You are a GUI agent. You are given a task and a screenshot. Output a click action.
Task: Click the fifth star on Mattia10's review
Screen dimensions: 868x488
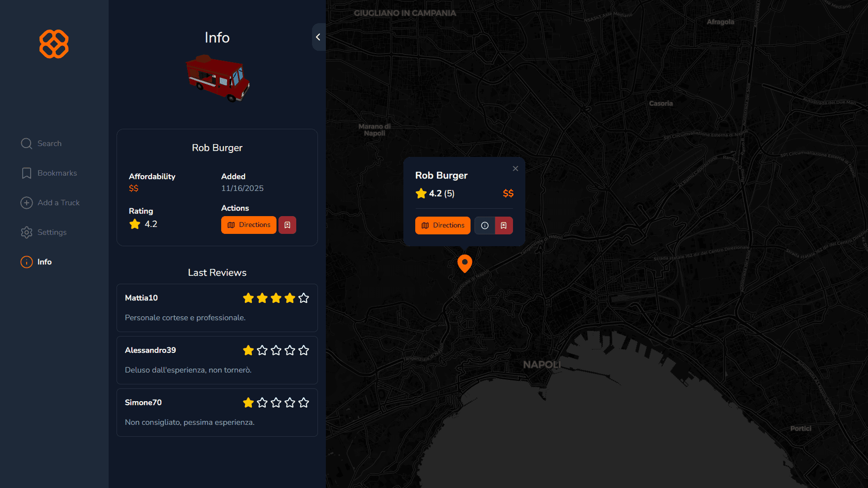tap(304, 298)
